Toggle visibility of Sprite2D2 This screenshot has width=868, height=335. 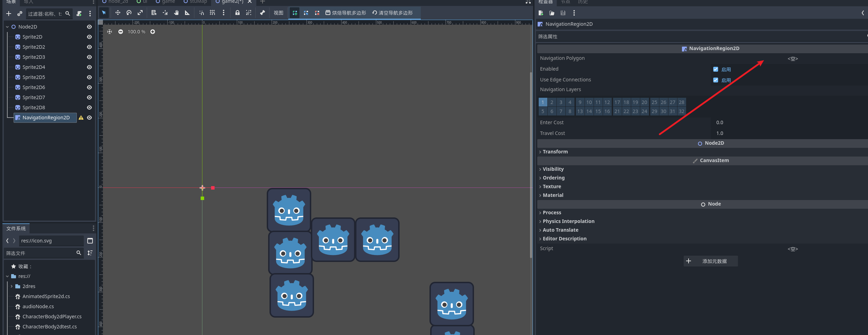tap(89, 47)
